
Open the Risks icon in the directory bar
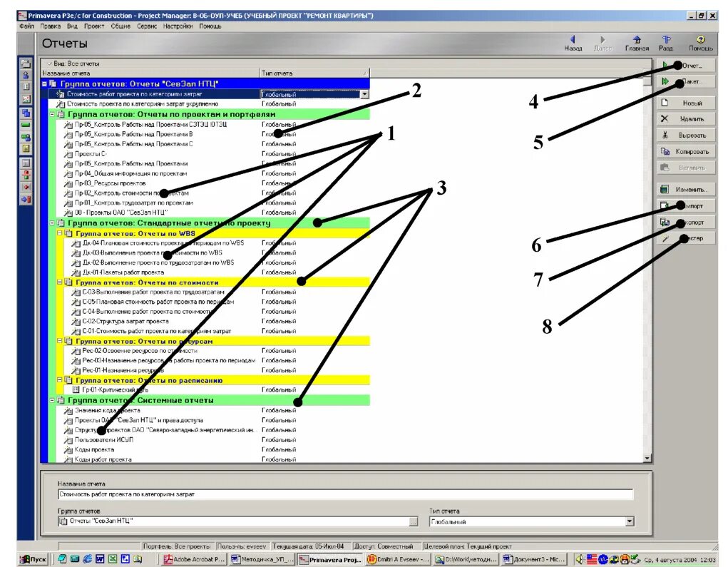pos(26,199)
